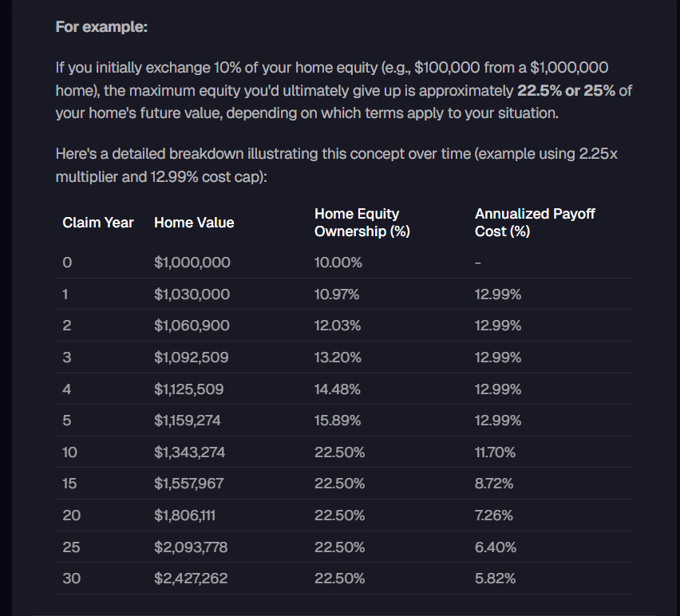
Task: Click the $1,092,509 home value cell
Action: 191,357
